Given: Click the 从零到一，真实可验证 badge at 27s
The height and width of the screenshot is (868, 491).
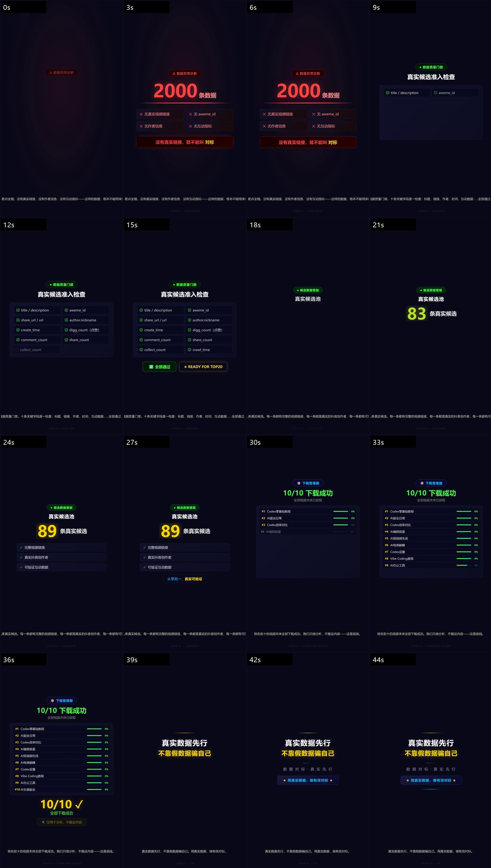Looking at the screenshot, I should (x=184, y=579).
